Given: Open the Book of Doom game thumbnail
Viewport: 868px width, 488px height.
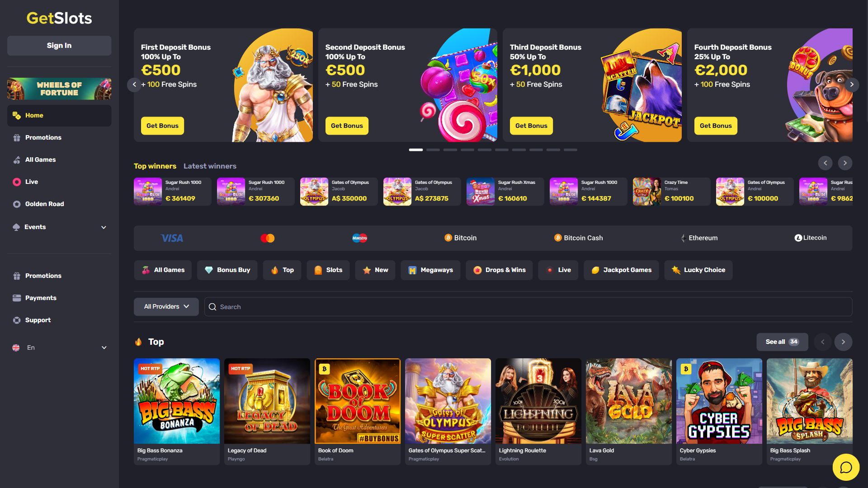Looking at the screenshot, I should point(358,401).
